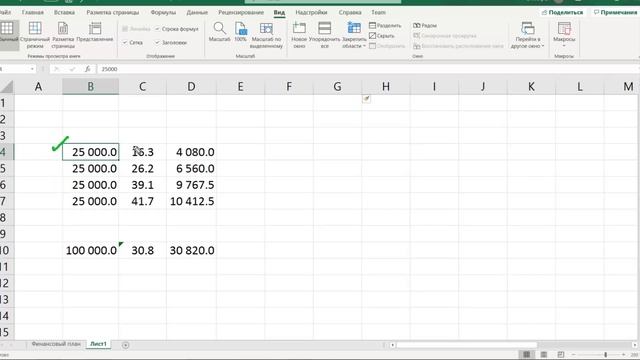Switch to the Финансовый план sheet tab
640x360 pixels.
pos(56,344)
